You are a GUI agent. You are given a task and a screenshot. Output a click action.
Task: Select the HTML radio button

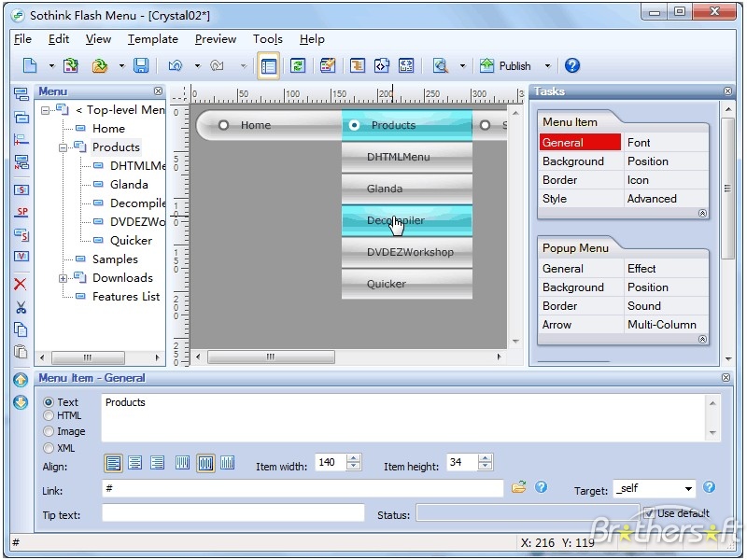click(49, 415)
